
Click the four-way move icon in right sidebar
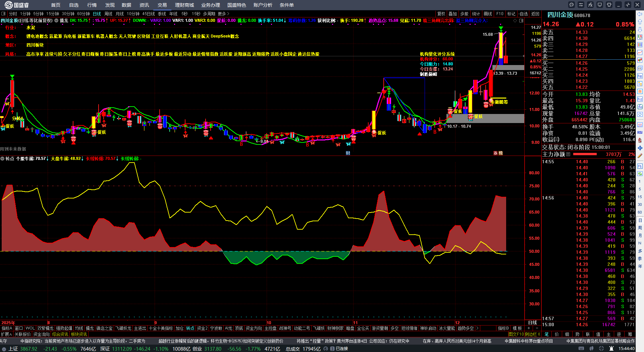coord(640,148)
